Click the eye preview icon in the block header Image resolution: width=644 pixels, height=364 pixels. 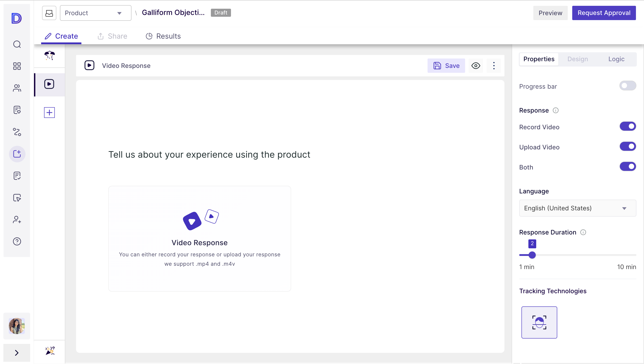[x=476, y=66]
